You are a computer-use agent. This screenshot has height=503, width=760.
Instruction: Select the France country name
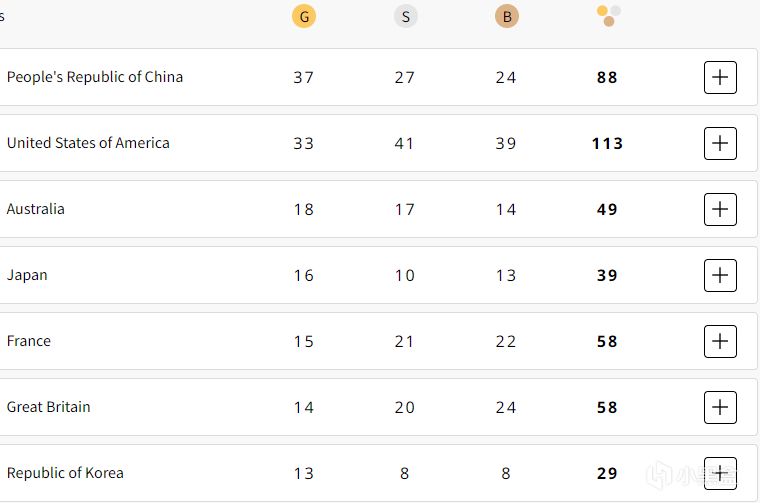(29, 341)
